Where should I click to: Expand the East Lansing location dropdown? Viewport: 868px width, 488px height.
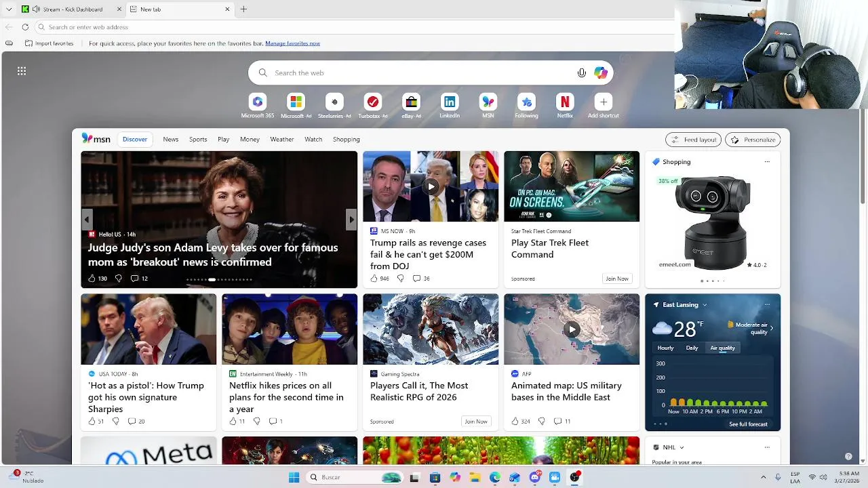[705, 305]
